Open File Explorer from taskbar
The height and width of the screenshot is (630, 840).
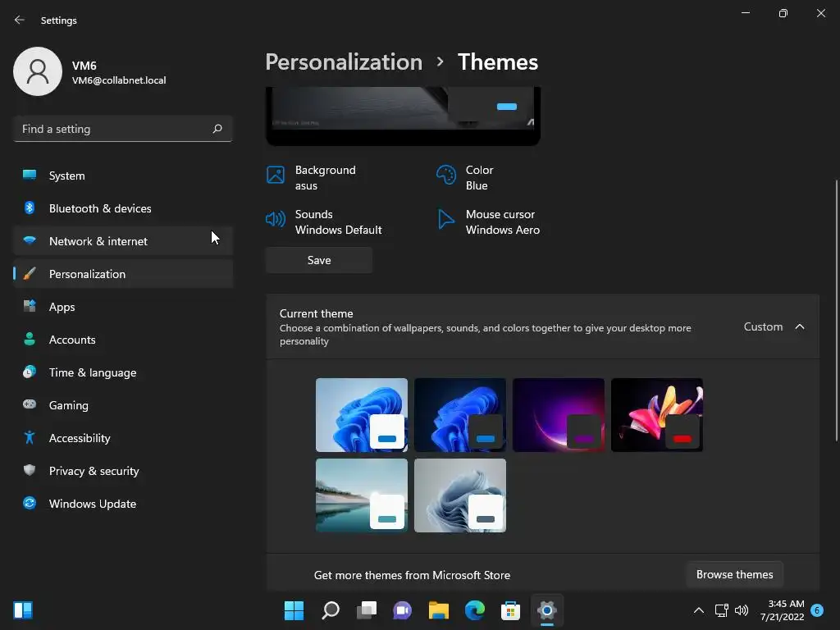(439, 610)
